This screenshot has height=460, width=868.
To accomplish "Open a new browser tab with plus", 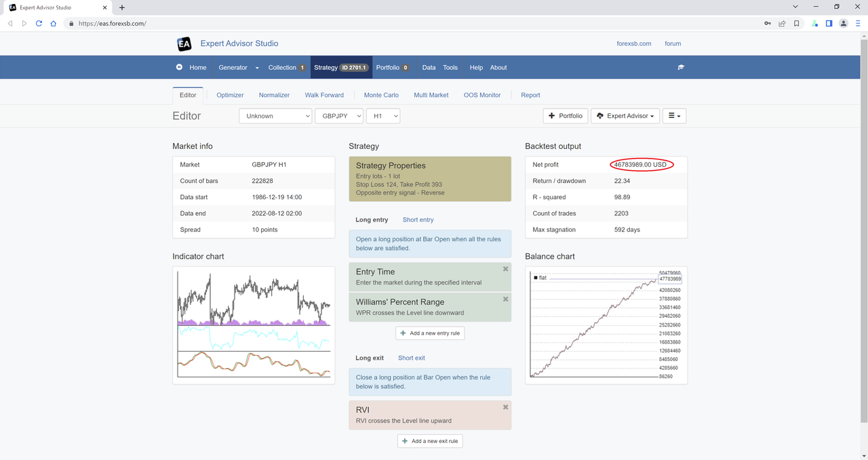I will point(122,7).
